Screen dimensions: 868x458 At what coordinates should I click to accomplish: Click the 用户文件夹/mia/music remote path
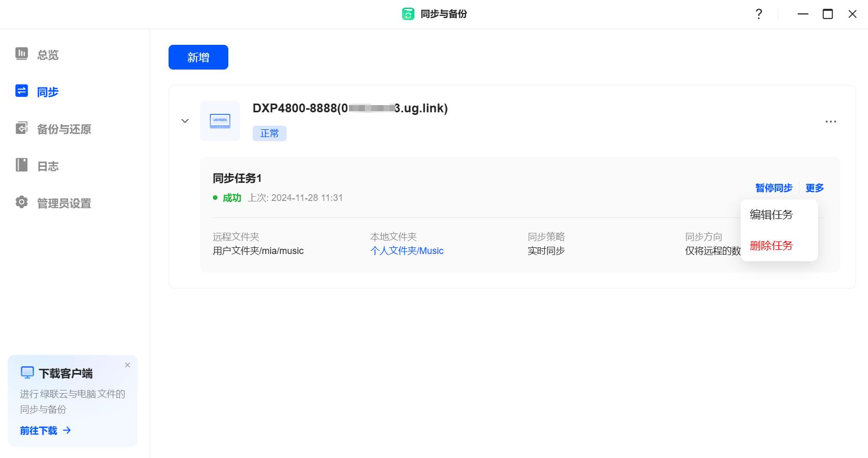click(x=258, y=251)
